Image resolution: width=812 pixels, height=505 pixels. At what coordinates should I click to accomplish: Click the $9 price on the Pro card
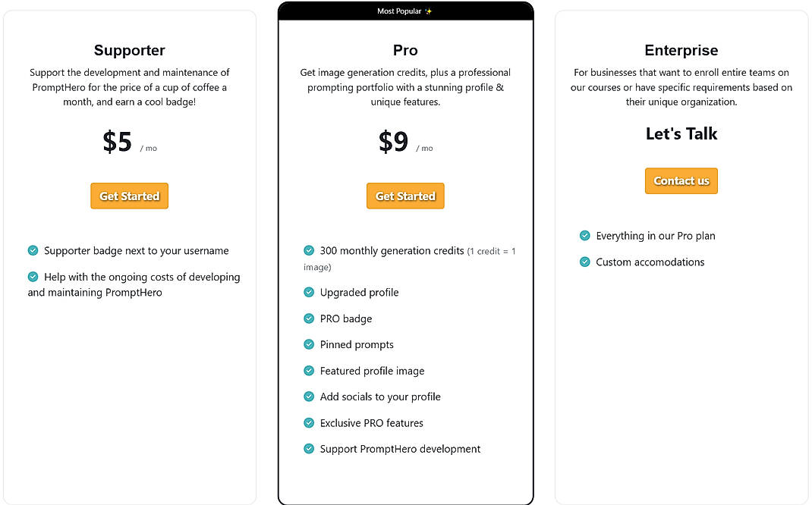393,141
